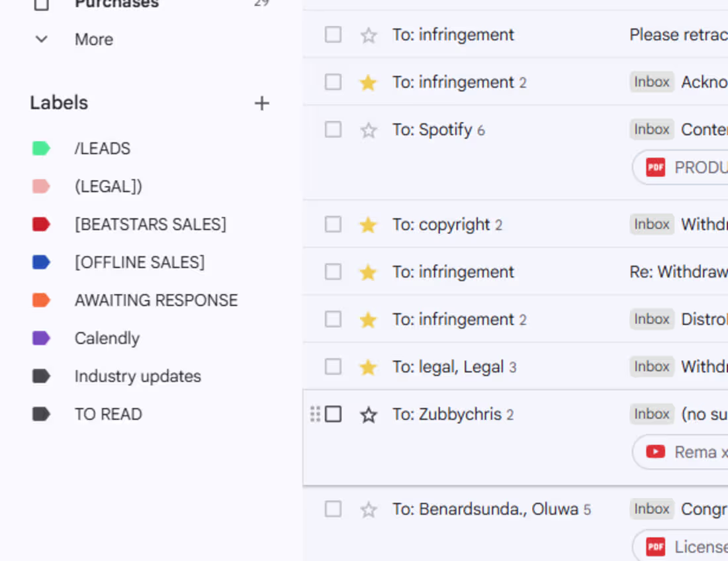Screen dimensions: 728x561
Task: Open the [OFFLINE SALES] label
Action: click(139, 262)
